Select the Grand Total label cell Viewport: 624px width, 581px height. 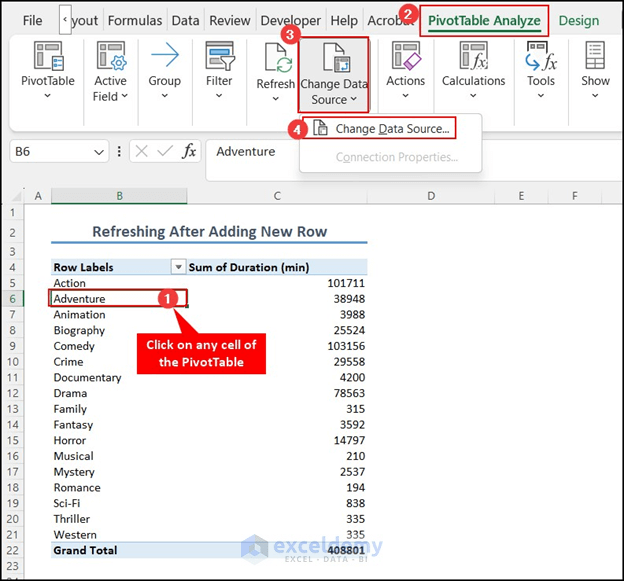click(x=119, y=550)
